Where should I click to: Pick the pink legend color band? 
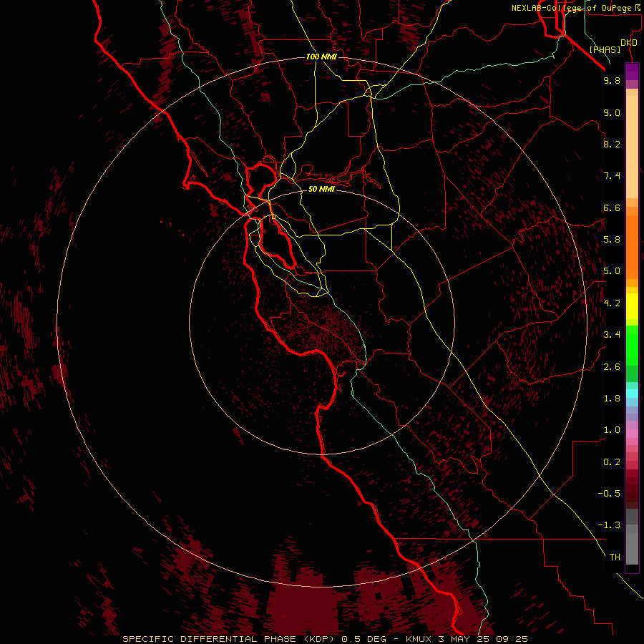click(632, 434)
